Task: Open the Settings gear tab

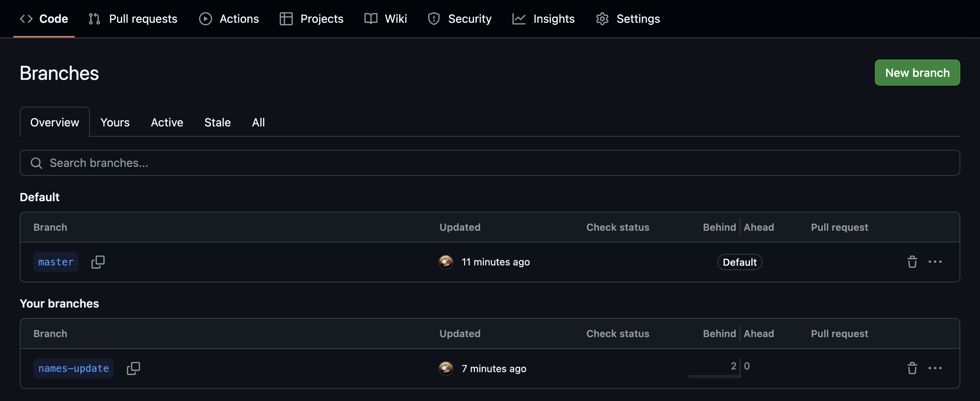Action: (x=627, y=19)
